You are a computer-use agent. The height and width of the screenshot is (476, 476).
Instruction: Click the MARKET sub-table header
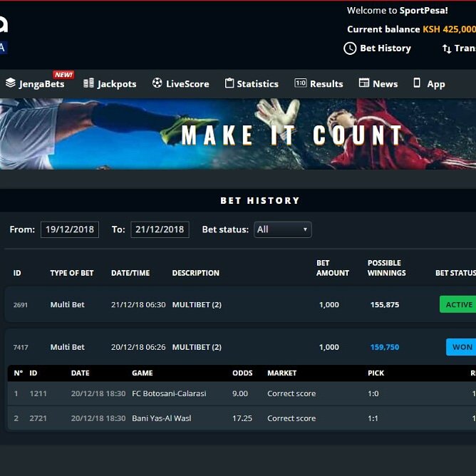coord(281,373)
